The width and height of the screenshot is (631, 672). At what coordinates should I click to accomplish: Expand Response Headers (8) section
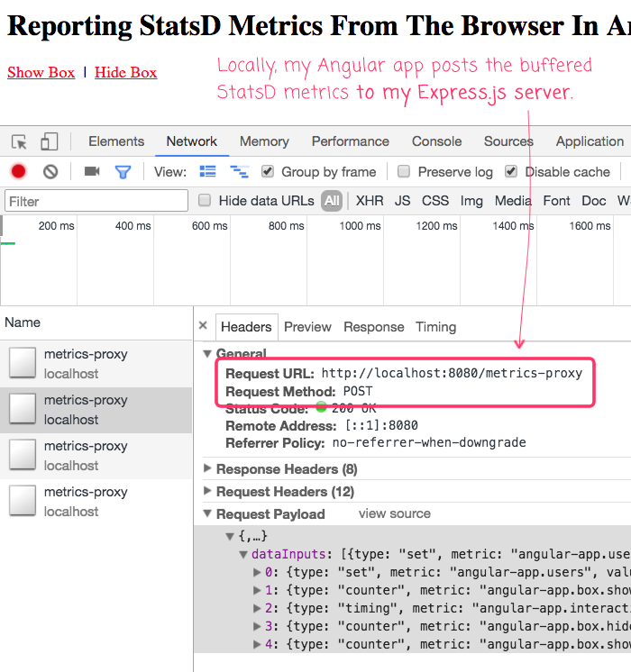pos(207,468)
